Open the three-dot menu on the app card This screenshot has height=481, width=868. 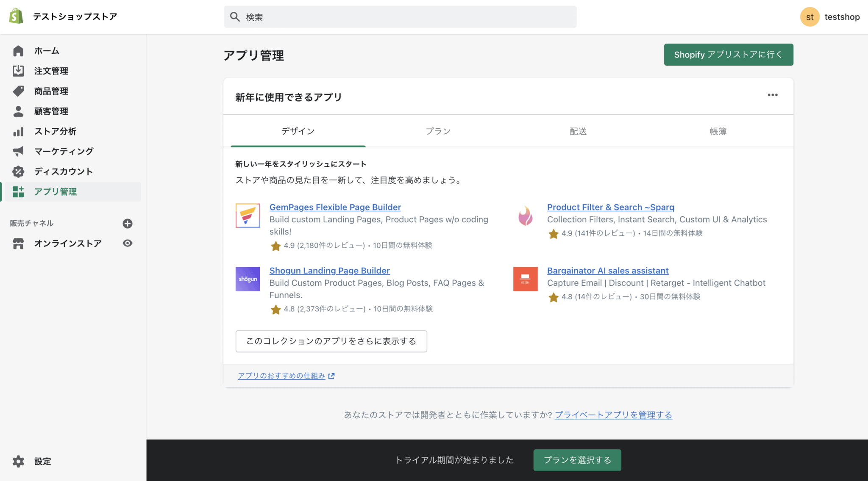773,95
